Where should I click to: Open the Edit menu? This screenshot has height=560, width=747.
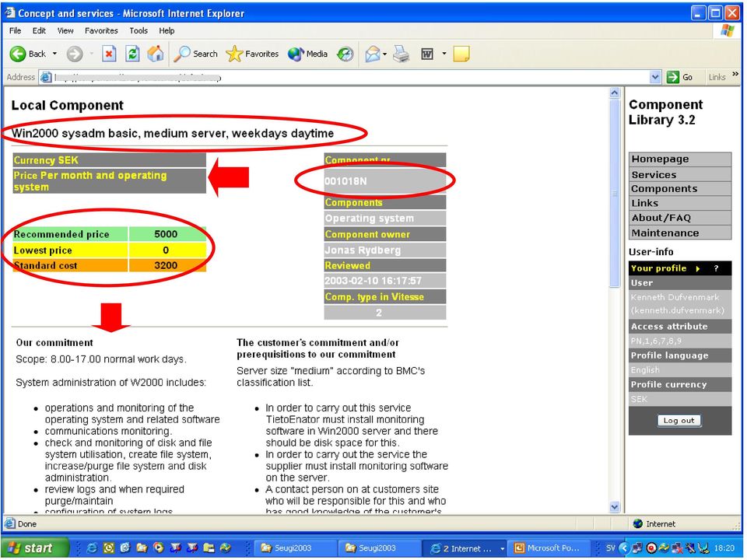click(39, 30)
